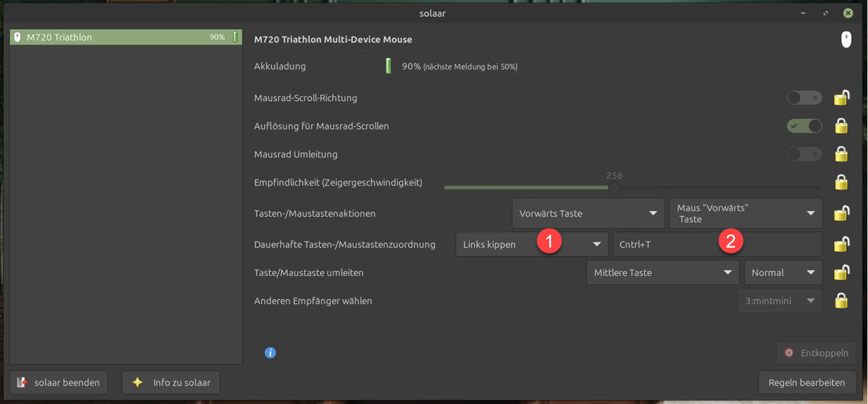Click lock icon for Anderen Empfänger wählen
This screenshot has width=868, height=404.
[841, 301]
